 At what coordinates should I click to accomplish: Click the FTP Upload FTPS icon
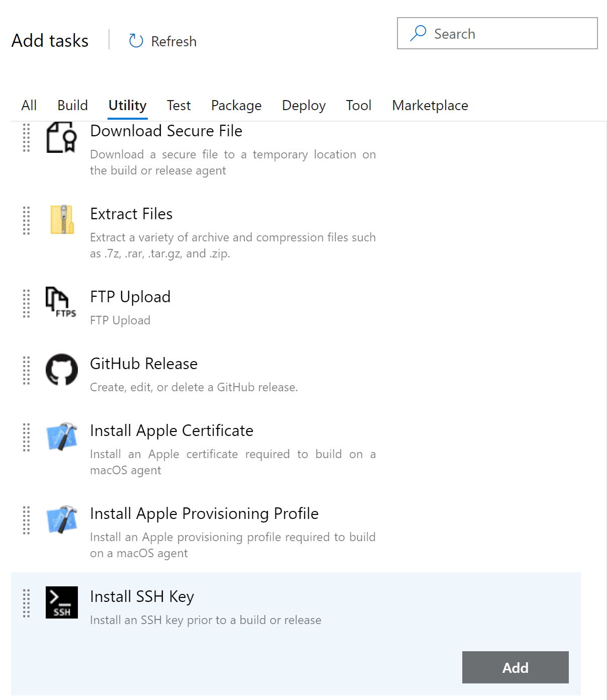(x=61, y=302)
